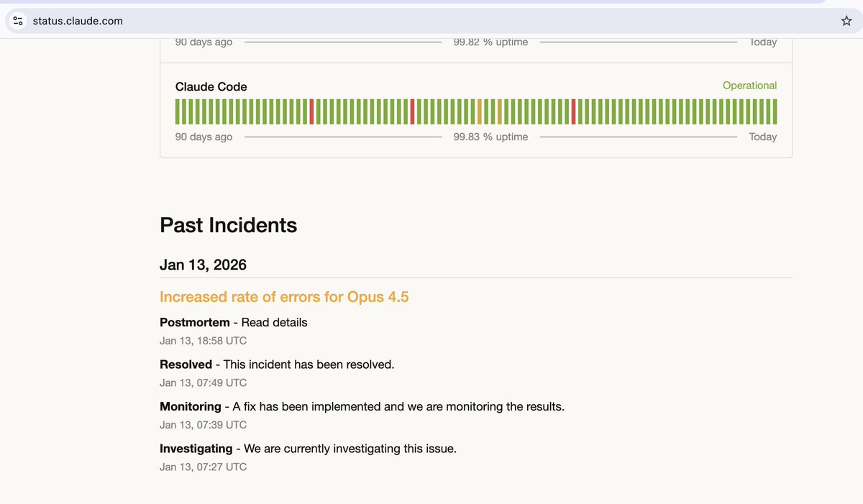Click the 'Jan 13, 07:27 UTC' timestamp
The height and width of the screenshot is (504, 863).
[x=203, y=467]
